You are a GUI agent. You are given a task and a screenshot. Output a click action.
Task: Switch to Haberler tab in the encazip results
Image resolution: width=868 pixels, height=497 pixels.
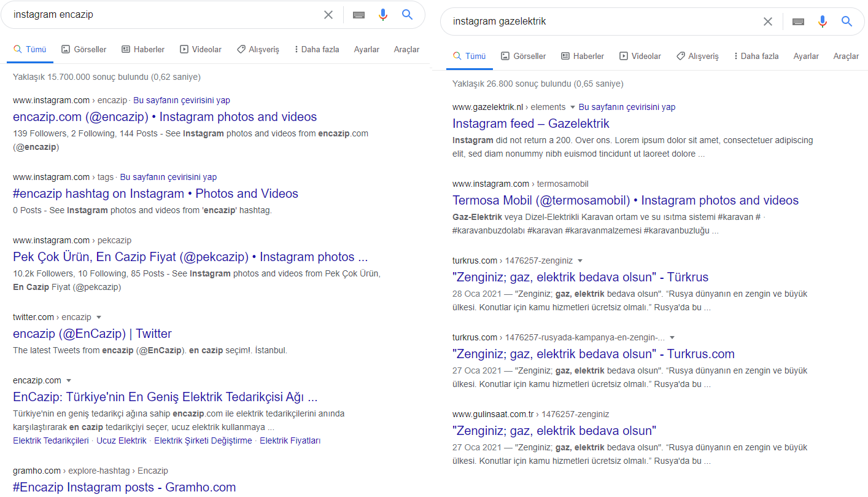(x=143, y=49)
